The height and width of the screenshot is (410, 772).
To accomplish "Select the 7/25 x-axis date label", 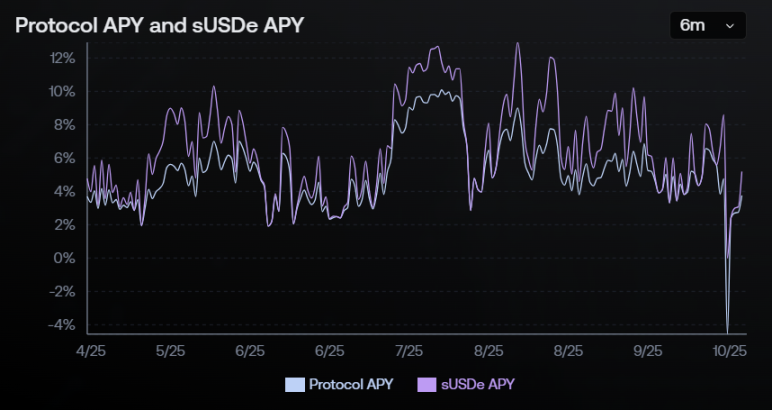I will click(409, 352).
